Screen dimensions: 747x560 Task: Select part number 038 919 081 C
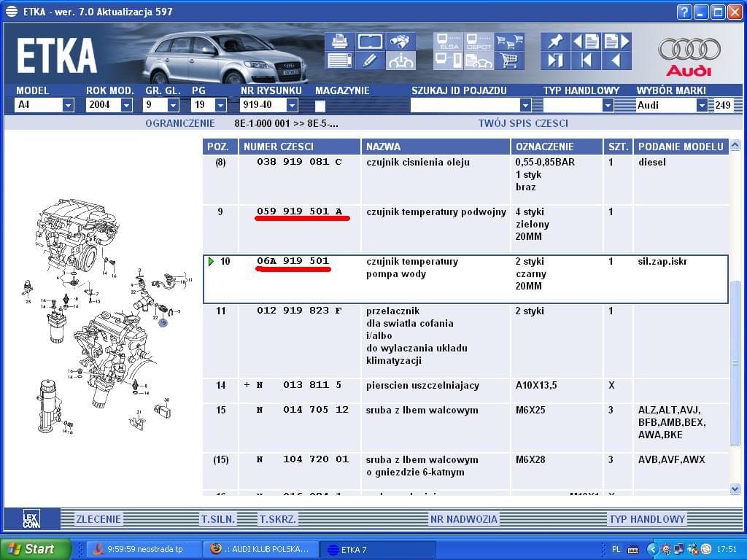click(x=299, y=162)
